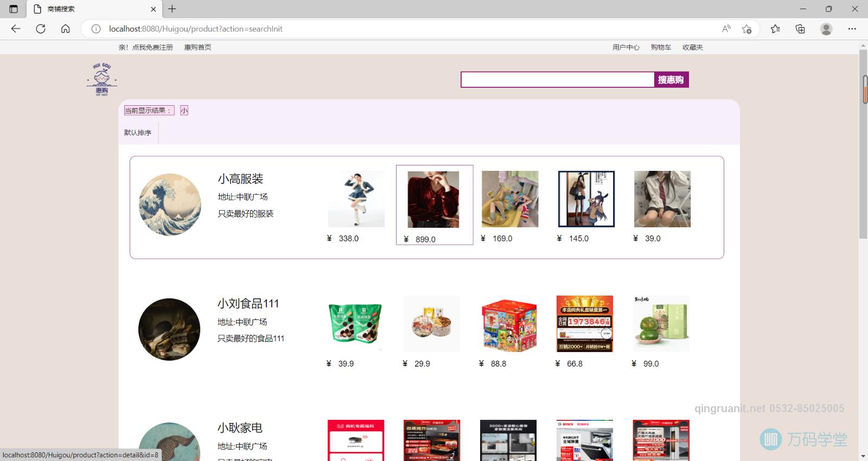Go back to previous page

tap(16, 29)
